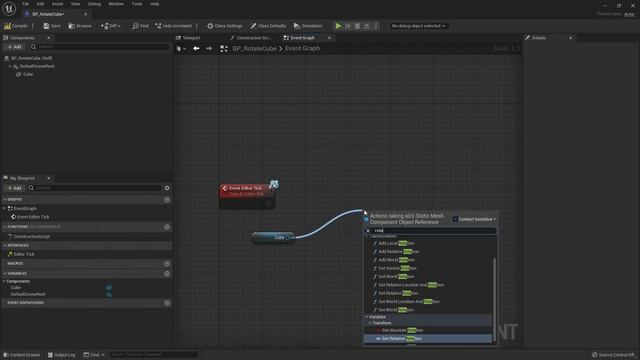Navigate back in graph history
640x360 pixels.
pos(196,49)
